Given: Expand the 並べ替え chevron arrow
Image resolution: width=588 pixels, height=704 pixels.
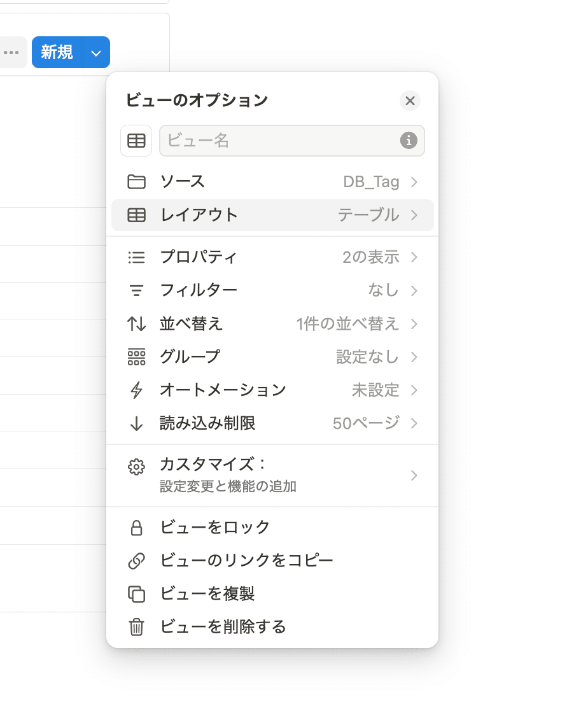Looking at the screenshot, I should (414, 324).
